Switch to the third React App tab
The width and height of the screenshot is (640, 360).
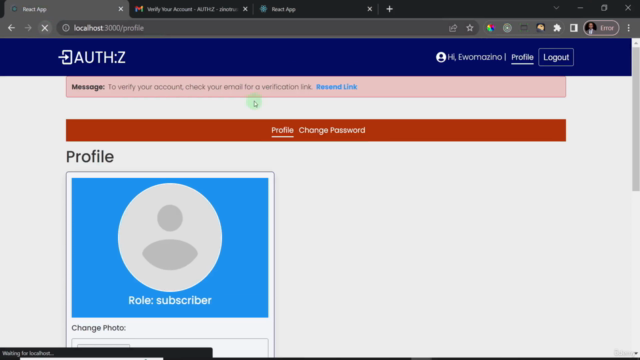[x=316, y=9]
